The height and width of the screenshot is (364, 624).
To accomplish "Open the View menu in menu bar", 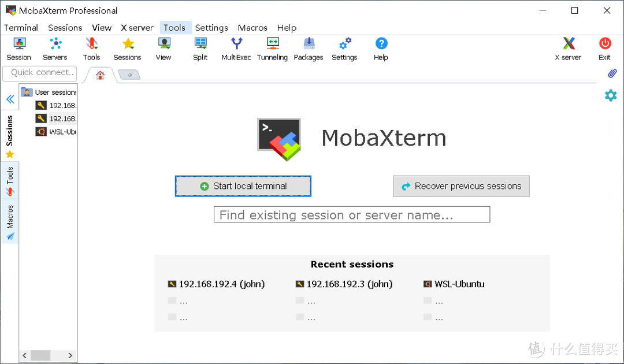I will click(x=102, y=28).
